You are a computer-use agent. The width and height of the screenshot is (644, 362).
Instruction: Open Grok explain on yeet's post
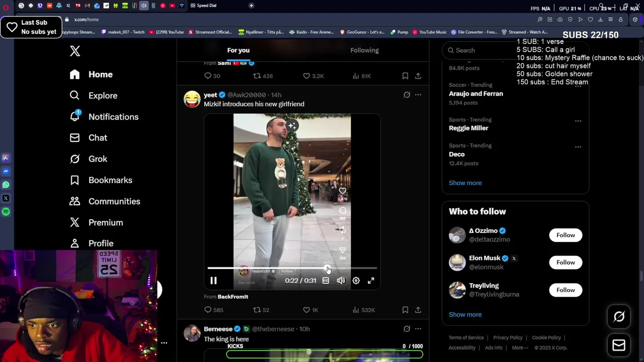coord(407,95)
